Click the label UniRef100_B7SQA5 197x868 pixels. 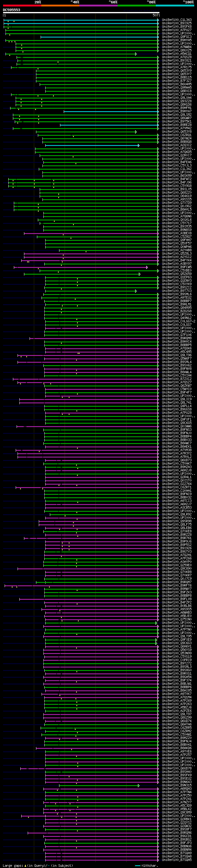(x=177, y=860)
